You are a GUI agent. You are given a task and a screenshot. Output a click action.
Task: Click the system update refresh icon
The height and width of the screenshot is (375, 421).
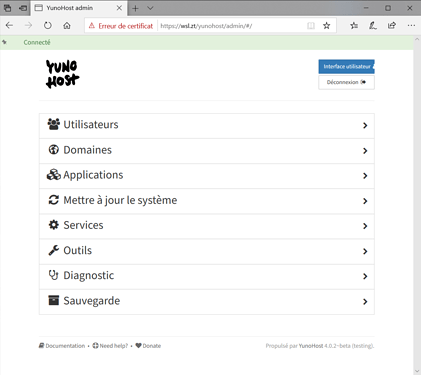tap(53, 200)
